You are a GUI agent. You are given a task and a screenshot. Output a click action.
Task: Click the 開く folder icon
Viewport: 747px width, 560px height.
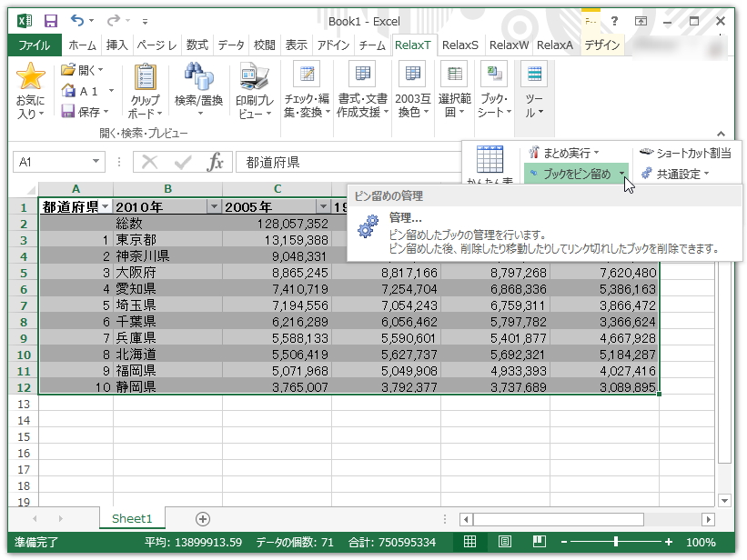click(68, 70)
